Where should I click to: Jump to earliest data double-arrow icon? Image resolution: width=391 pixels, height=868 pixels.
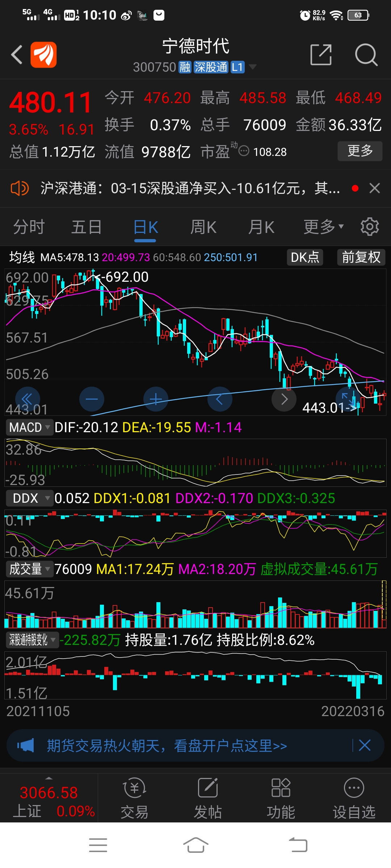(x=28, y=399)
